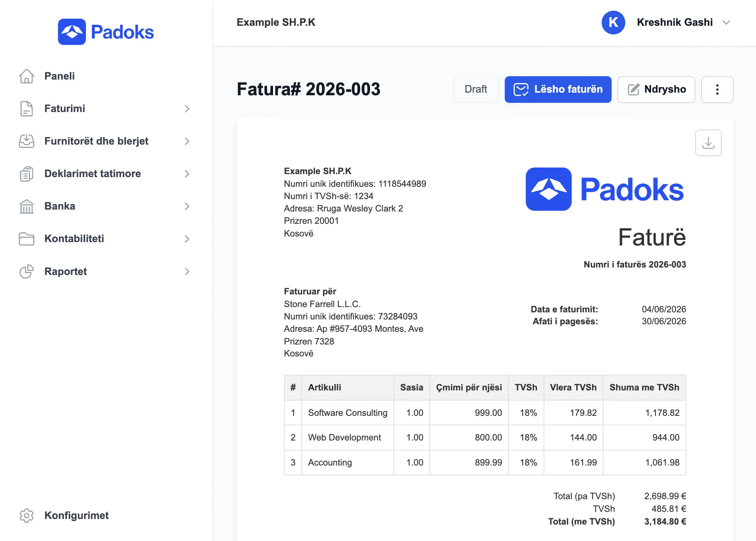
Task: Expand the Faturimi submenu chevron
Action: 187,109
